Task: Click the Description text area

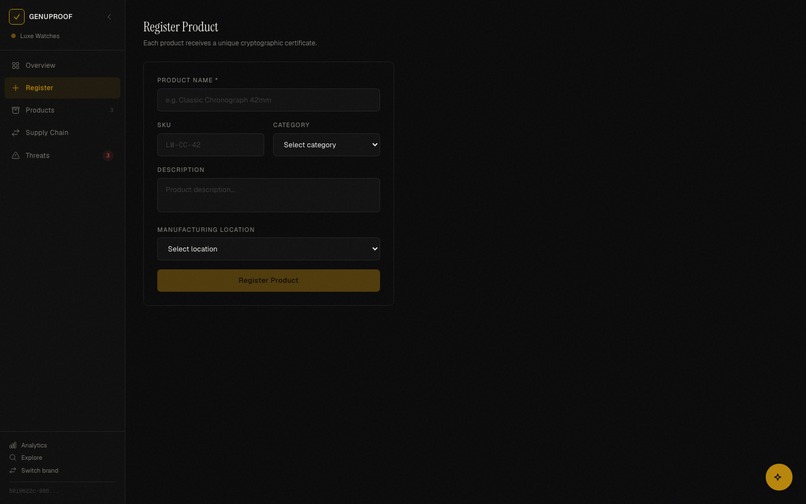Action: pos(268,195)
